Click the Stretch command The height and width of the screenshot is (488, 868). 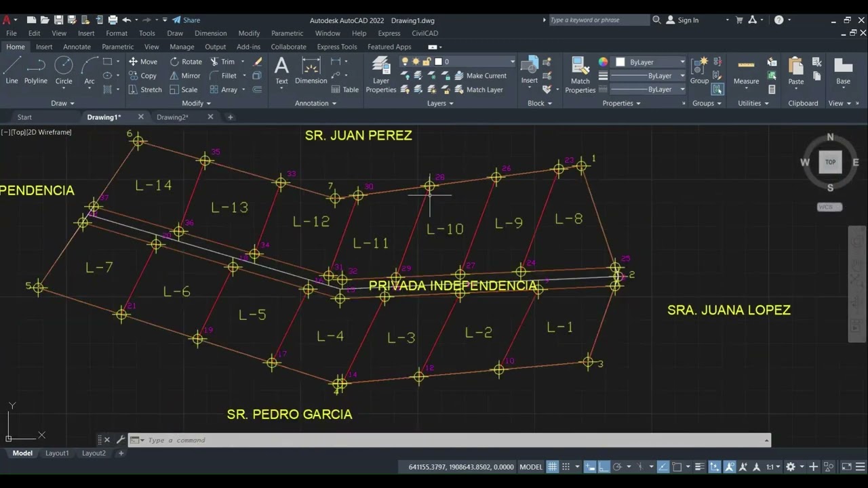click(145, 89)
